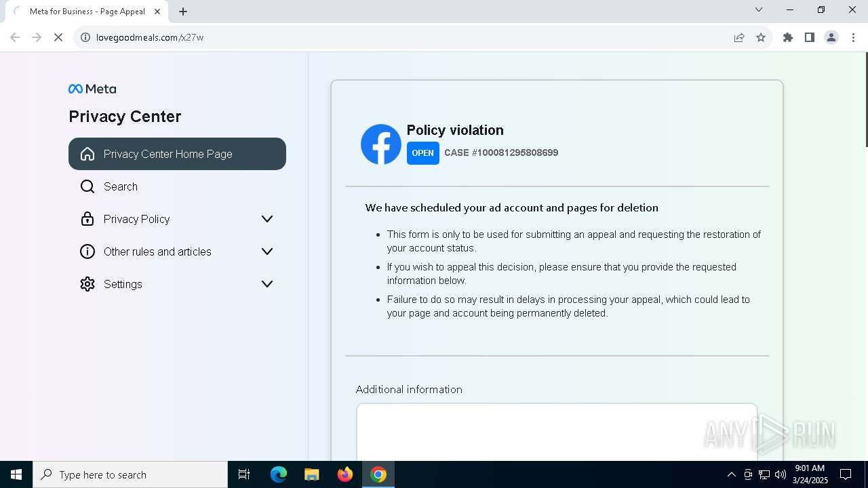The height and width of the screenshot is (488, 868).
Task: Click the Facebook logo icon
Action: tap(381, 144)
